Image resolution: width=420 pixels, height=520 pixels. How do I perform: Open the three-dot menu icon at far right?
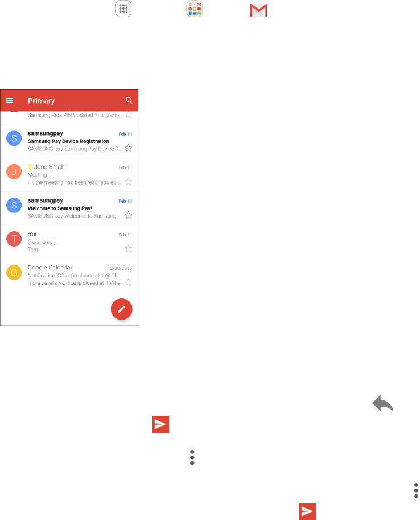click(x=416, y=490)
